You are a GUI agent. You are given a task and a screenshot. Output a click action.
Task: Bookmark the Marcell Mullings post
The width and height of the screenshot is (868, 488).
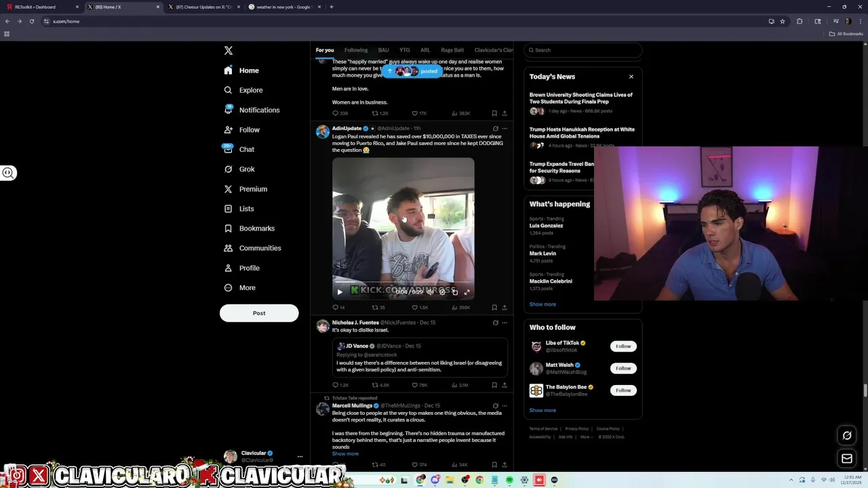pos(494,465)
